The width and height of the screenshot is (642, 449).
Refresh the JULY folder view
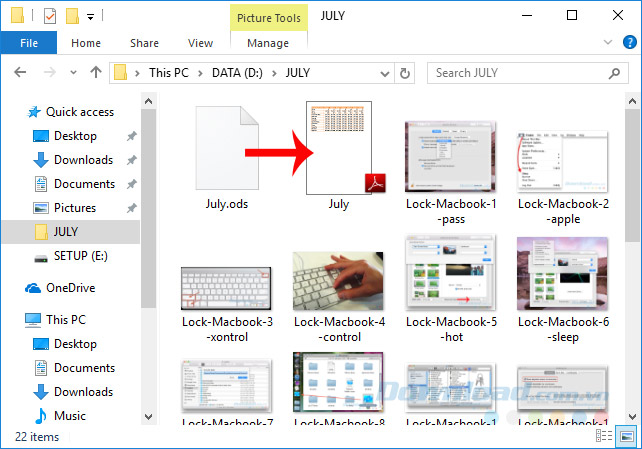405,73
